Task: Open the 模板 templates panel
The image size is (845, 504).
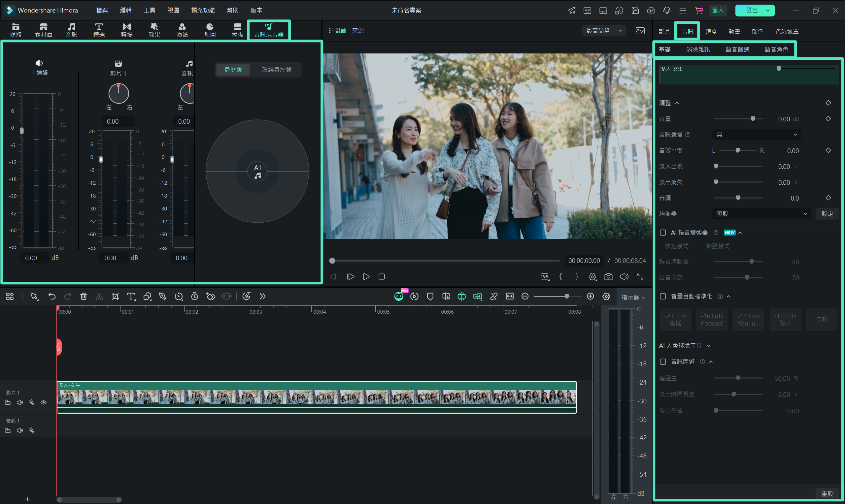Action: pyautogui.click(x=238, y=30)
